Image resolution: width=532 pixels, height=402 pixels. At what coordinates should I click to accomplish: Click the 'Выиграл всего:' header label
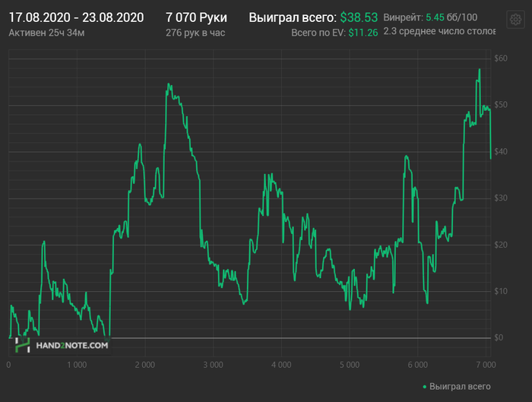(x=293, y=17)
